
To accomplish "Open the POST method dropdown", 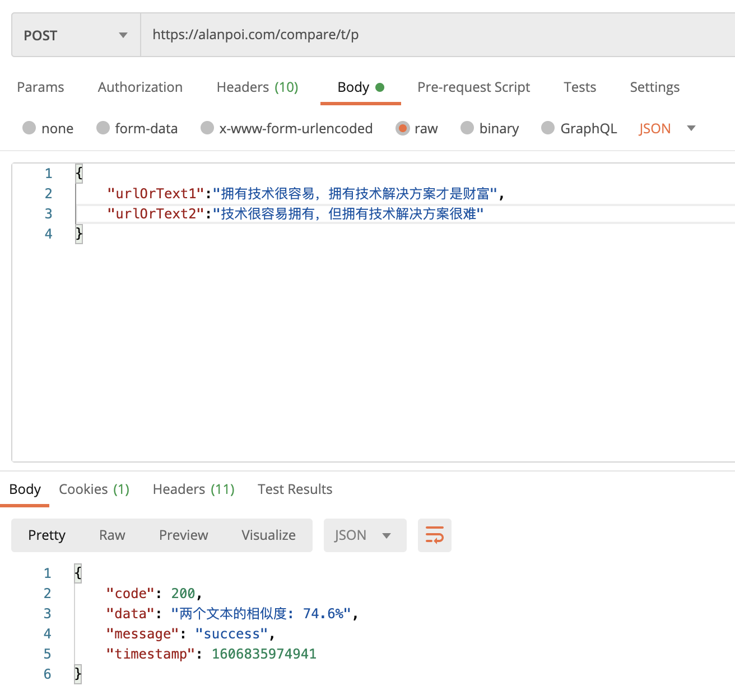I will [76, 35].
